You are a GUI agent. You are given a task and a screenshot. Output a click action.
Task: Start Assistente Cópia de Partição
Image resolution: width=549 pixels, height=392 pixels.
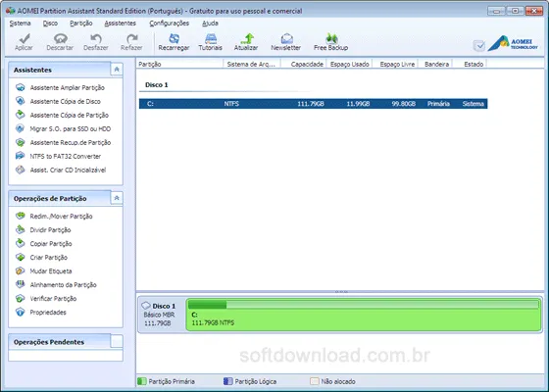pyautogui.click(x=70, y=115)
